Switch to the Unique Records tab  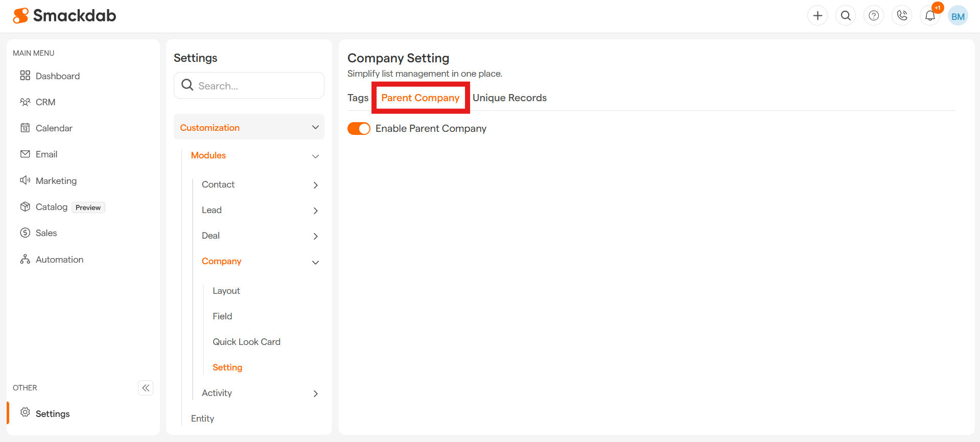click(x=509, y=98)
